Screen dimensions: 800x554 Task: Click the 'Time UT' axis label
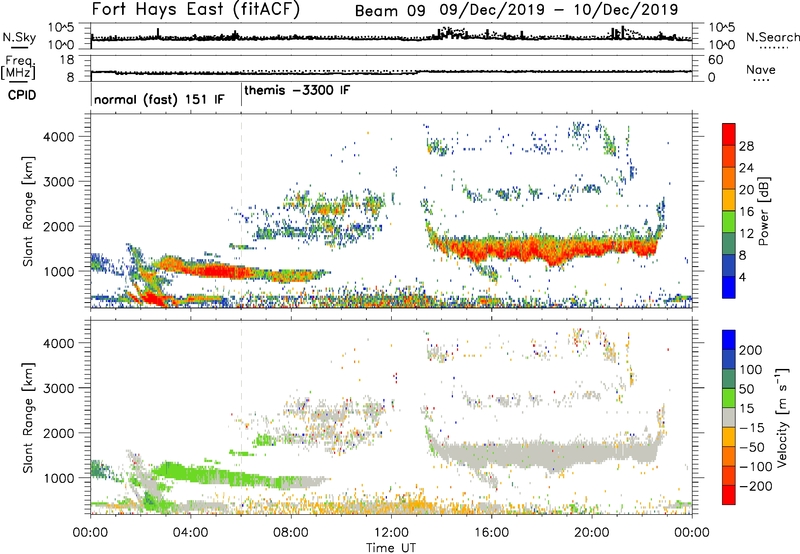click(x=391, y=547)
